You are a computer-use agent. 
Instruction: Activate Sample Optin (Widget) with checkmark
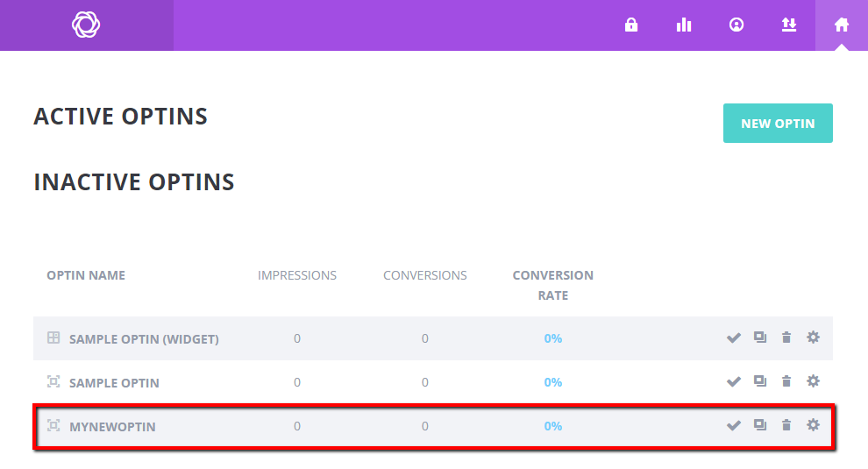click(x=734, y=338)
